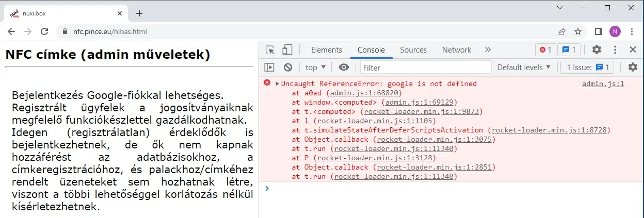Expand the Uncaught ReferenceError stack trace

pyautogui.click(x=278, y=83)
